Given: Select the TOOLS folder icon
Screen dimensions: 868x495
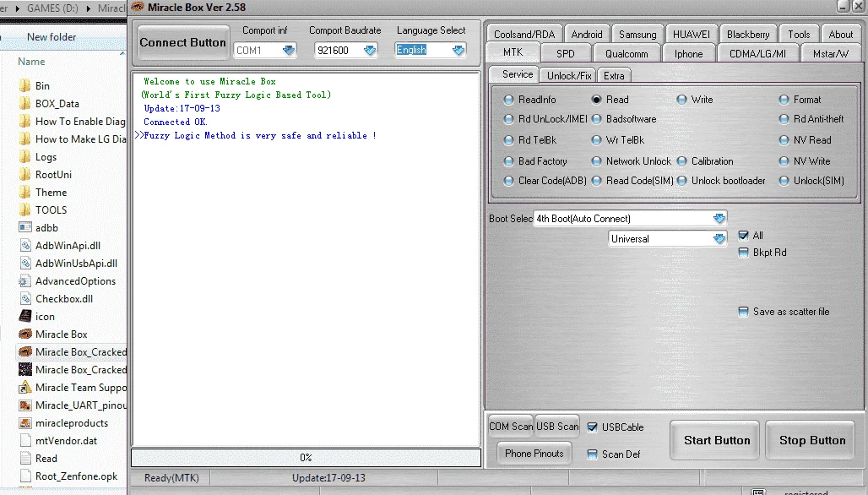Looking at the screenshot, I should 25,209.
